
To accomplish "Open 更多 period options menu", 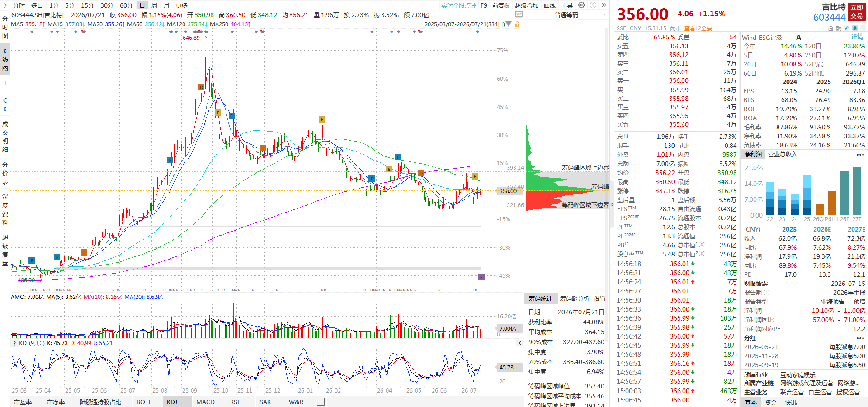I will click(x=182, y=5).
